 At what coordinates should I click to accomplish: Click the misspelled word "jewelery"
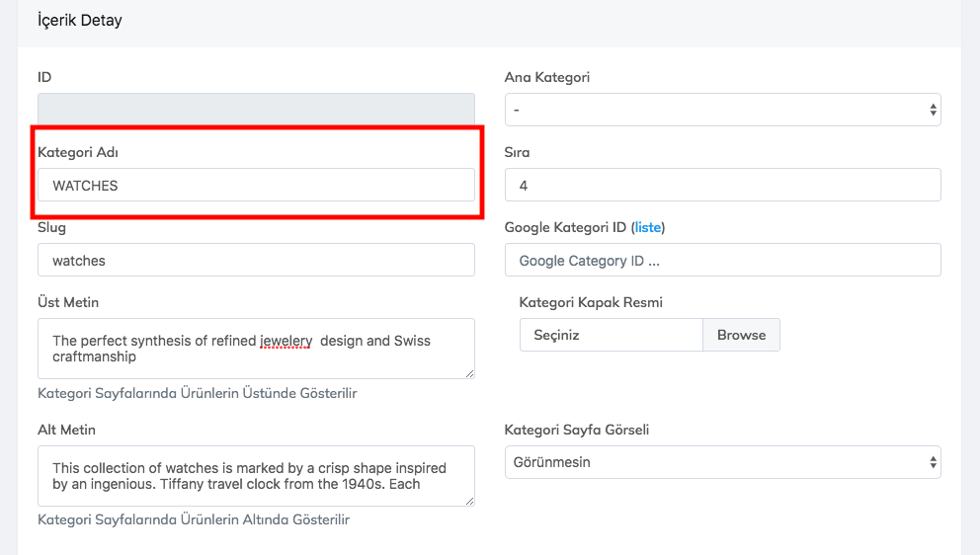286,341
